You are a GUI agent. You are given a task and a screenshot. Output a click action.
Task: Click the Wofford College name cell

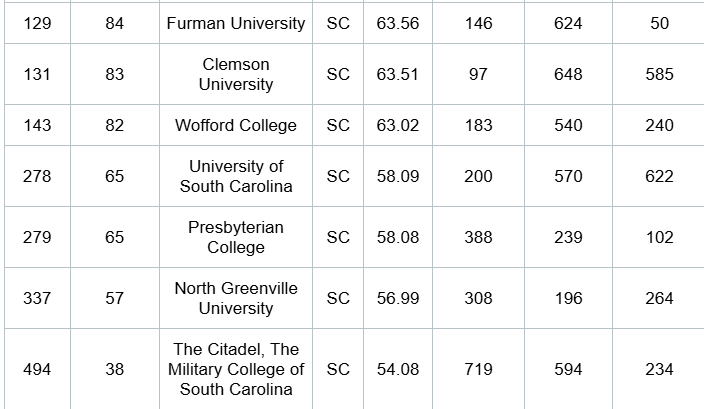point(236,125)
